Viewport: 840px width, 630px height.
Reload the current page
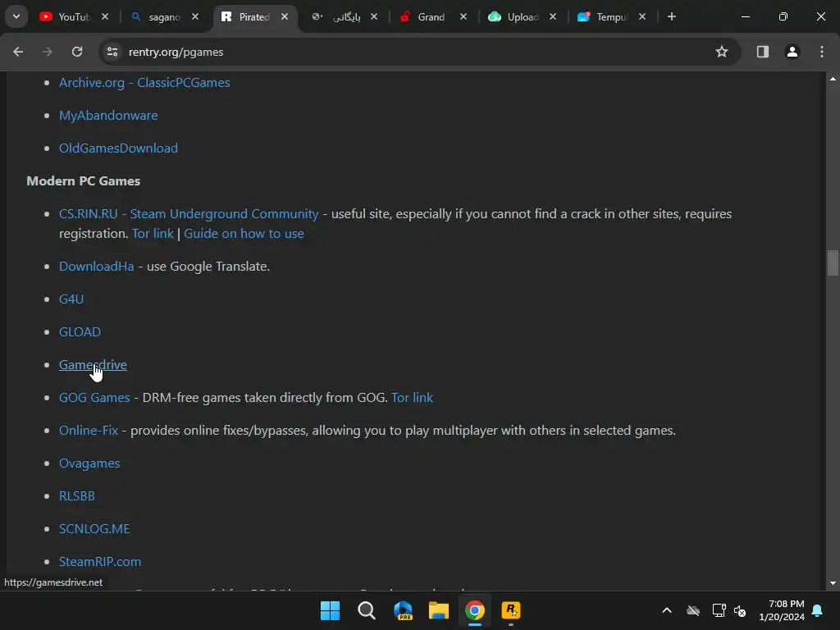click(77, 52)
